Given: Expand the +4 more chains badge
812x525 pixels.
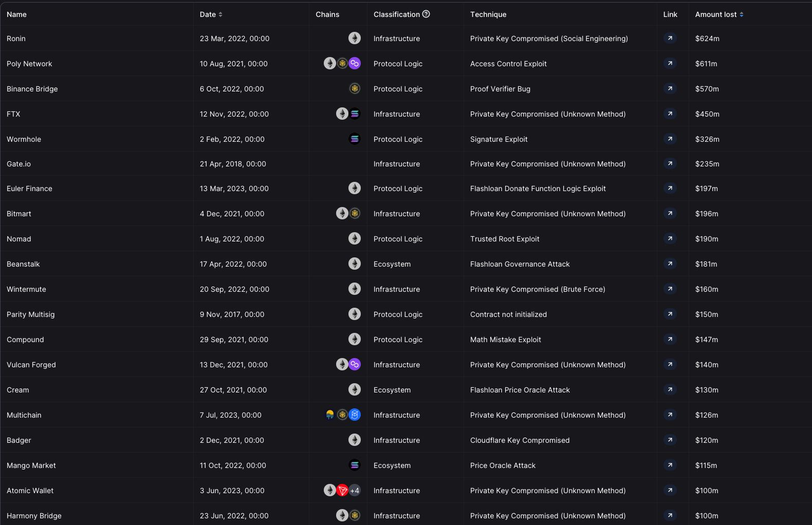Looking at the screenshot, I should pyautogui.click(x=355, y=491).
